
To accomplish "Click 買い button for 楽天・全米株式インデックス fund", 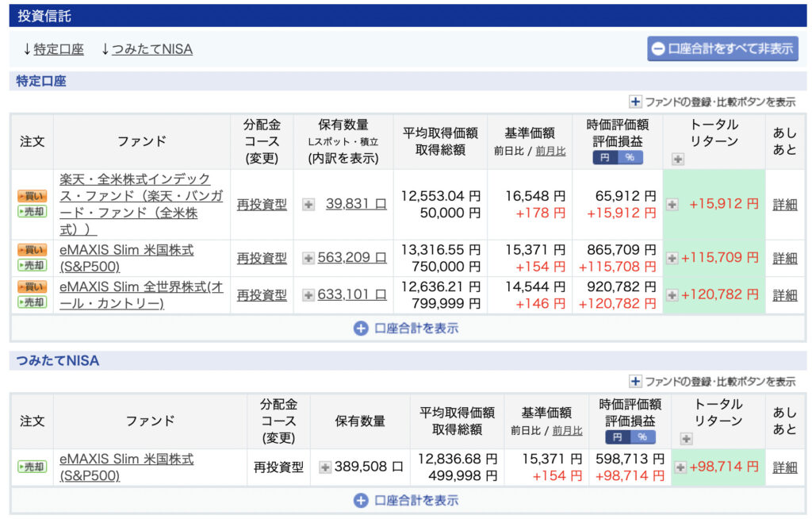I will (x=32, y=196).
